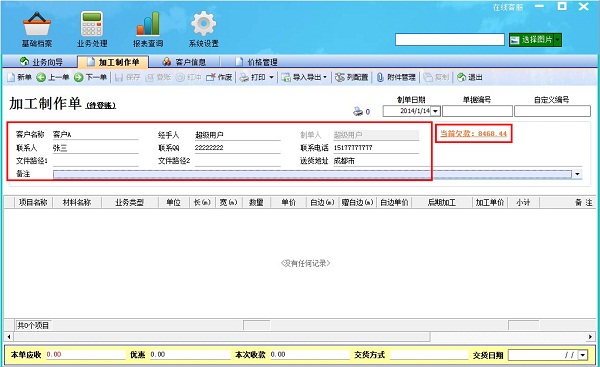
Task: Click the 联系人 field showing 张三
Action: click(x=95, y=148)
